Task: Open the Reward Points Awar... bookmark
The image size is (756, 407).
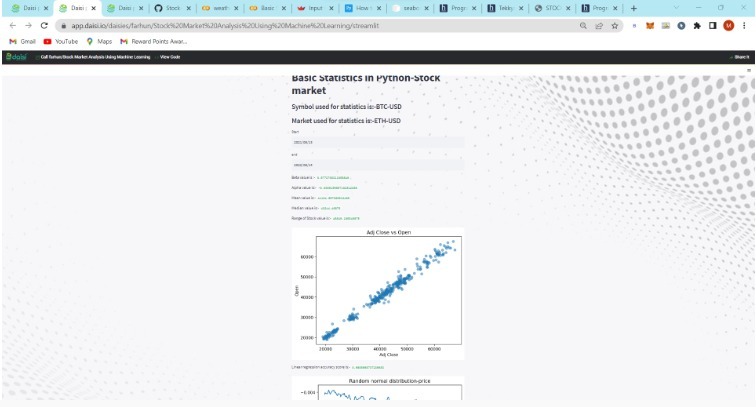Action: click(x=154, y=41)
